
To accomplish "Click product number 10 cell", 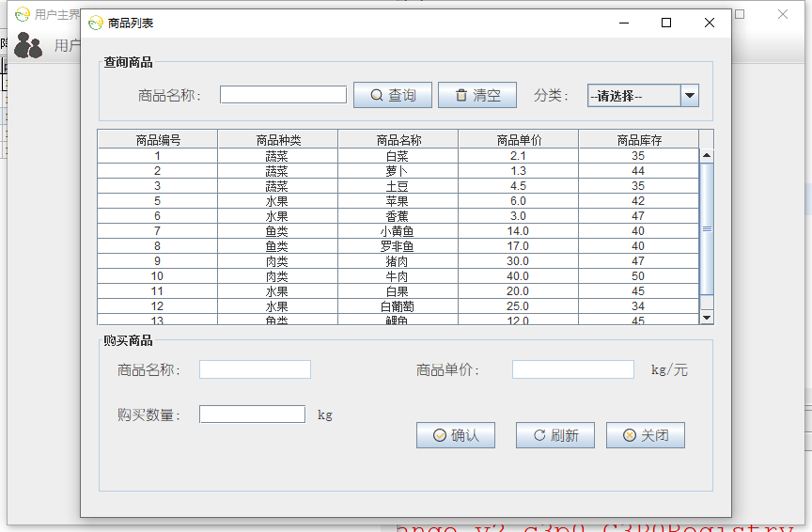I will pos(158,276).
